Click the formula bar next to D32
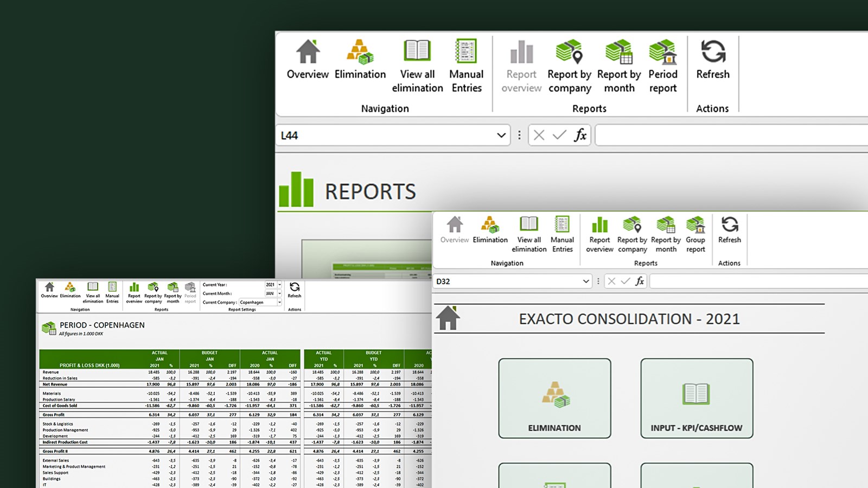 click(x=759, y=281)
